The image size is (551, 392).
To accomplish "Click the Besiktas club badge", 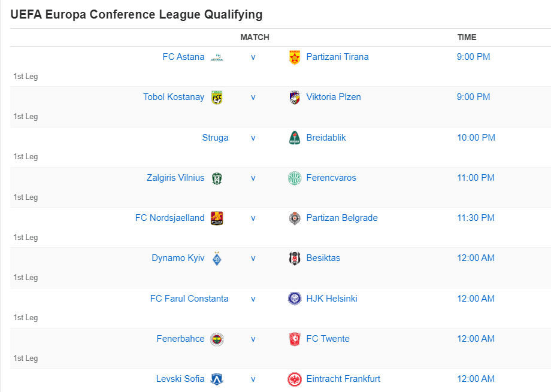I will click(294, 258).
